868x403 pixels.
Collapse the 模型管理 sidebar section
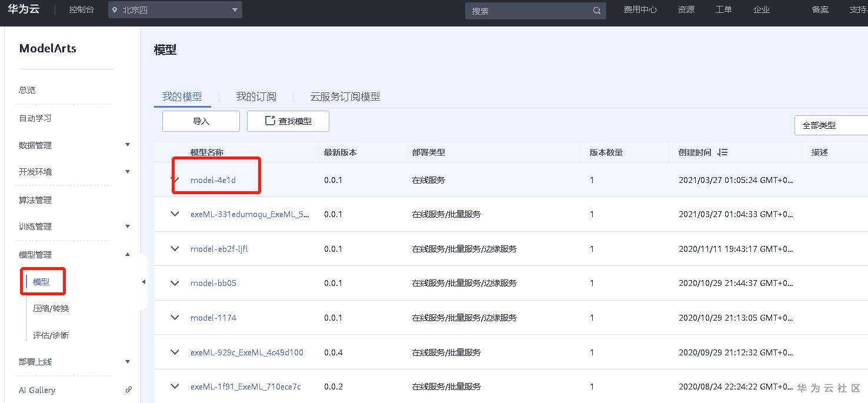coord(128,254)
